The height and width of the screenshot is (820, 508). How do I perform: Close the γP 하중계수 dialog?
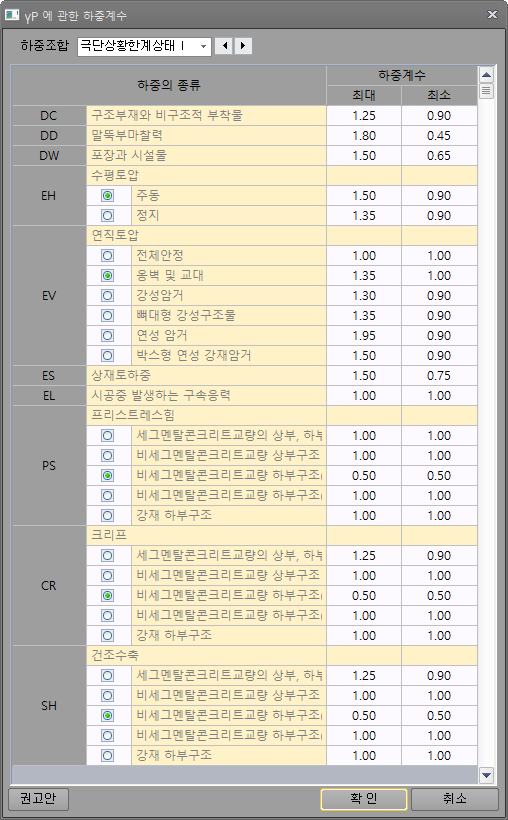(492, 15)
